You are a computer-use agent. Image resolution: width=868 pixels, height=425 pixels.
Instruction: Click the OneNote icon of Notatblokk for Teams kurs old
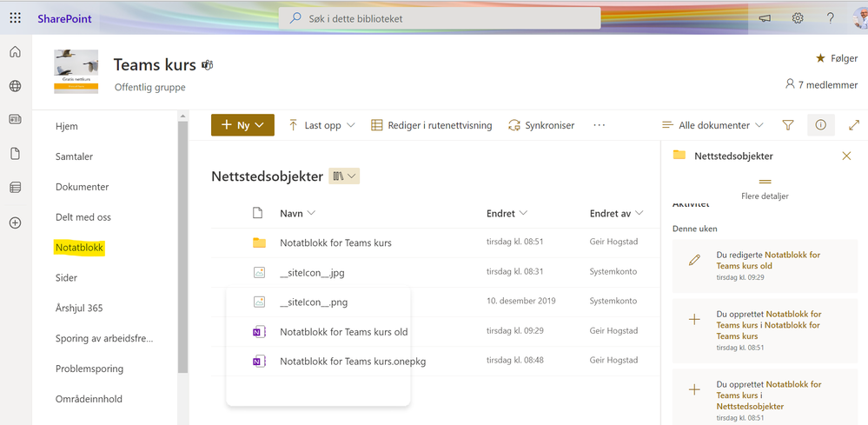259,332
